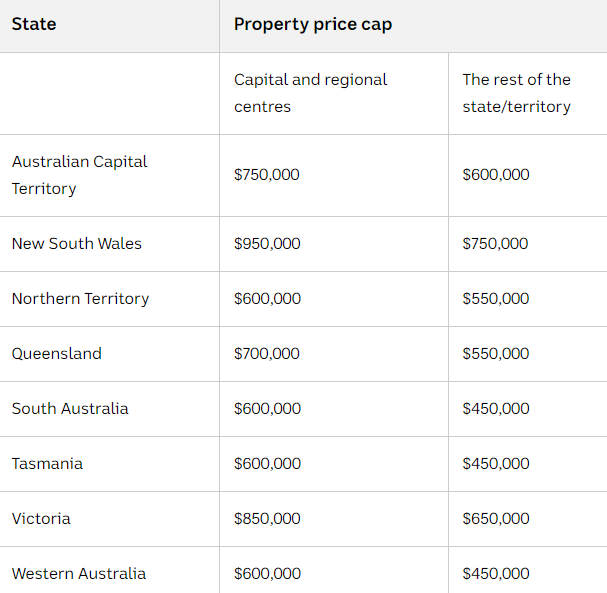Image resolution: width=607 pixels, height=593 pixels.
Task: Select the Victoria cell
Action: pos(41,519)
